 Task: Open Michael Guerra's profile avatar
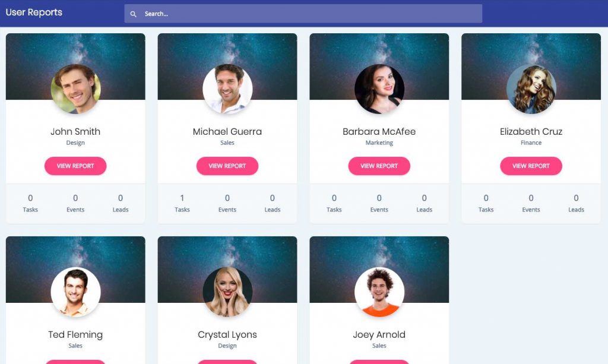coord(227,88)
